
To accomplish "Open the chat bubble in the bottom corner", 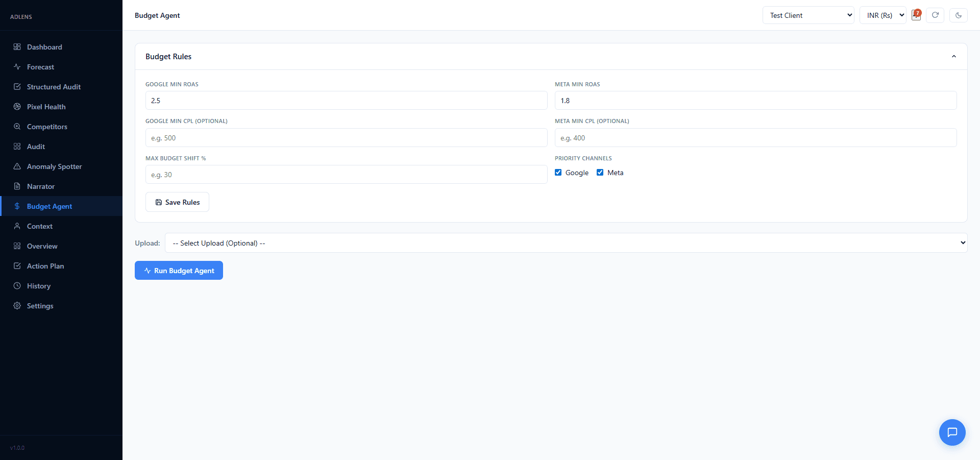I will coord(952,432).
